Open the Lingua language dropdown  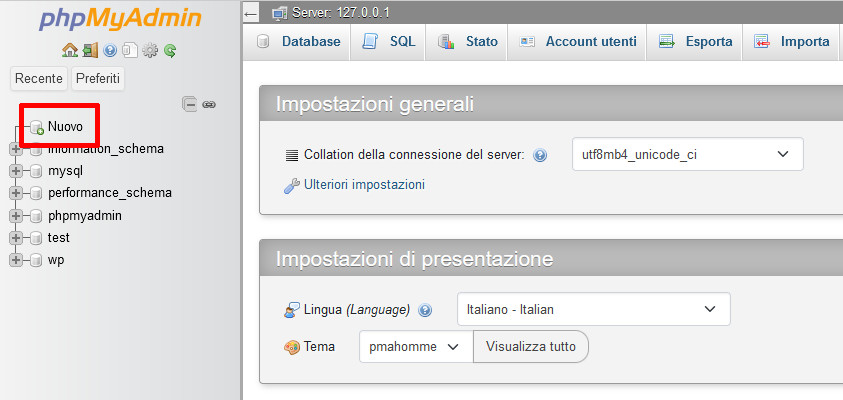(594, 309)
